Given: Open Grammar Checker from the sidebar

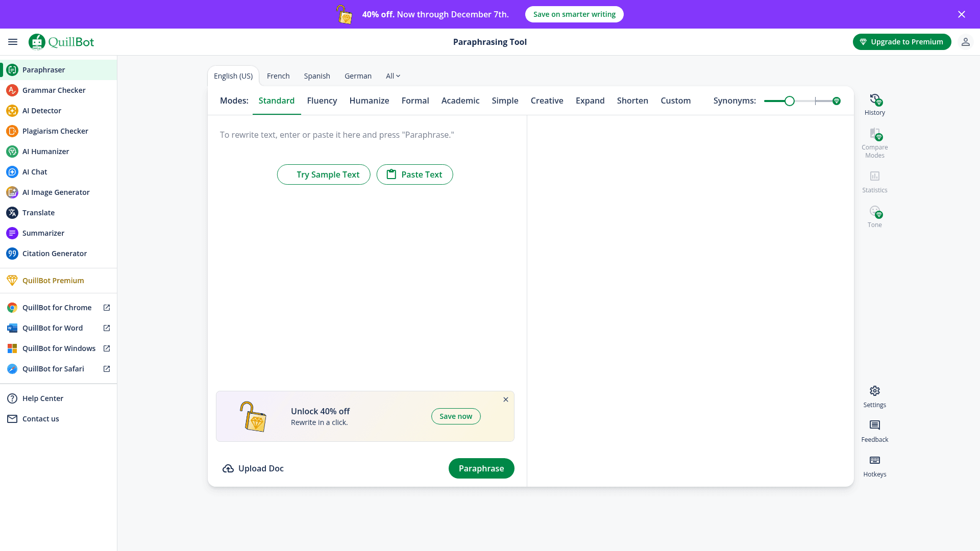Looking at the screenshot, I should pos(54,90).
